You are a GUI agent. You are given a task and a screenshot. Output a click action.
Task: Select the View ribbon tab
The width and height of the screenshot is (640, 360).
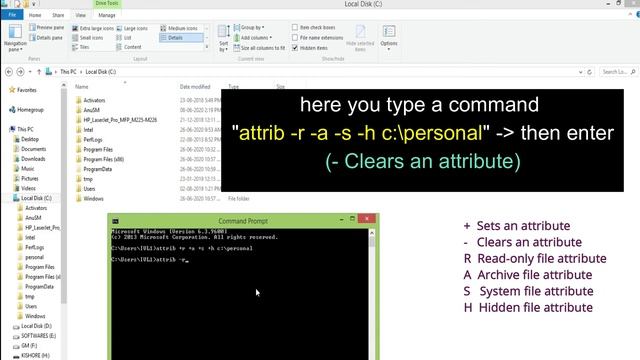80,15
